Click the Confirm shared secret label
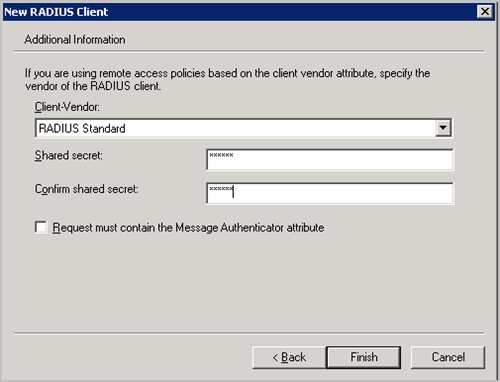This screenshot has height=382, width=500. click(87, 189)
